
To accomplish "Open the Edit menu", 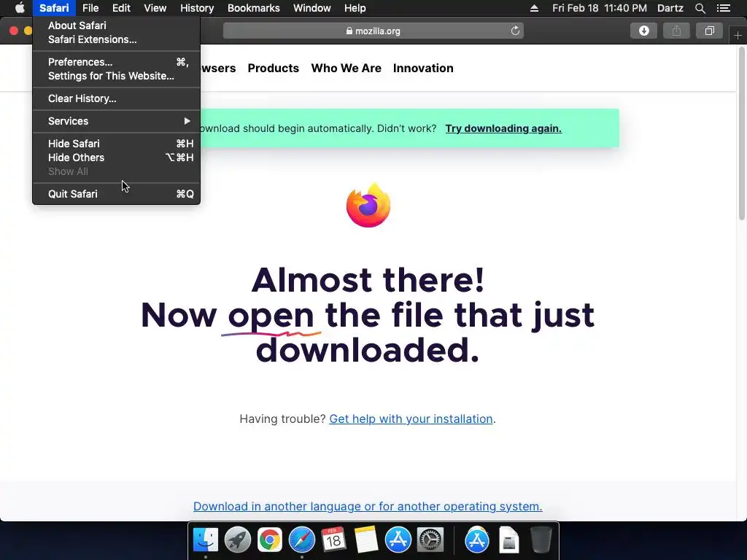I will pyautogui.click(x=121, y=8).
